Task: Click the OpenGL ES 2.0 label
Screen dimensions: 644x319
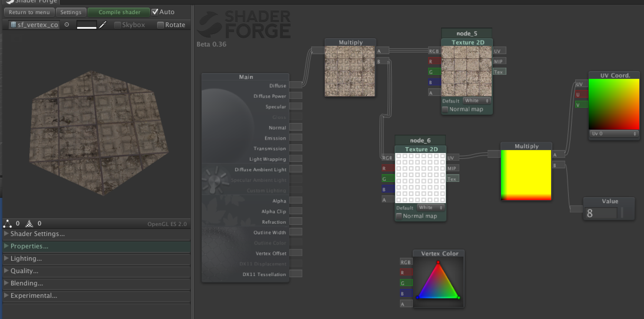Action: tap(167, 224)
